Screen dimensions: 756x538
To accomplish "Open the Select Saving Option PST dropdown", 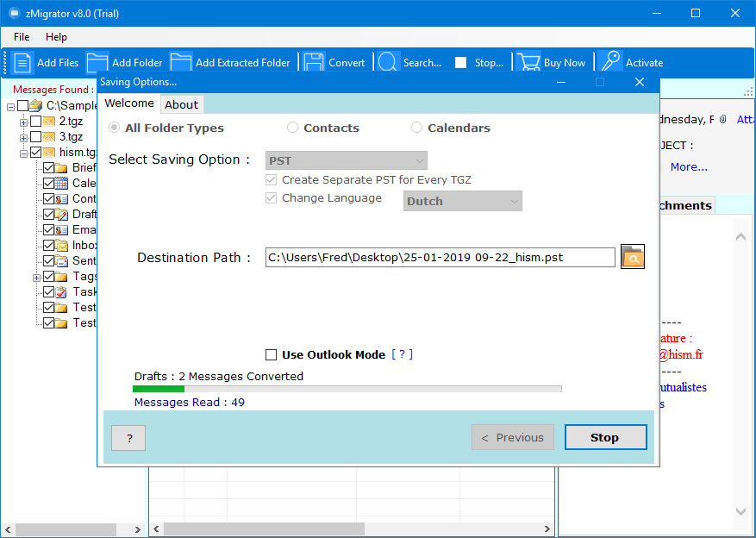I will [346, 160].
